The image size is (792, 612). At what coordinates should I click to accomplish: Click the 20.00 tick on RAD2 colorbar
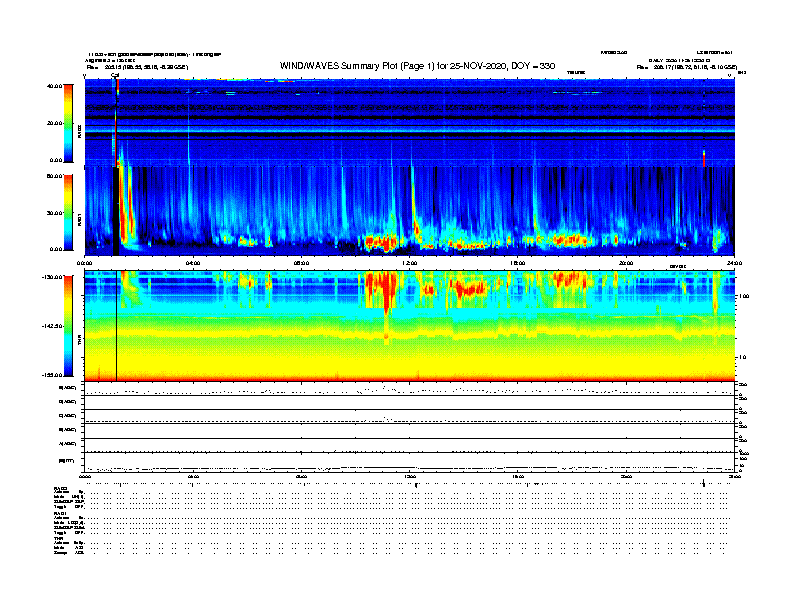54,123
